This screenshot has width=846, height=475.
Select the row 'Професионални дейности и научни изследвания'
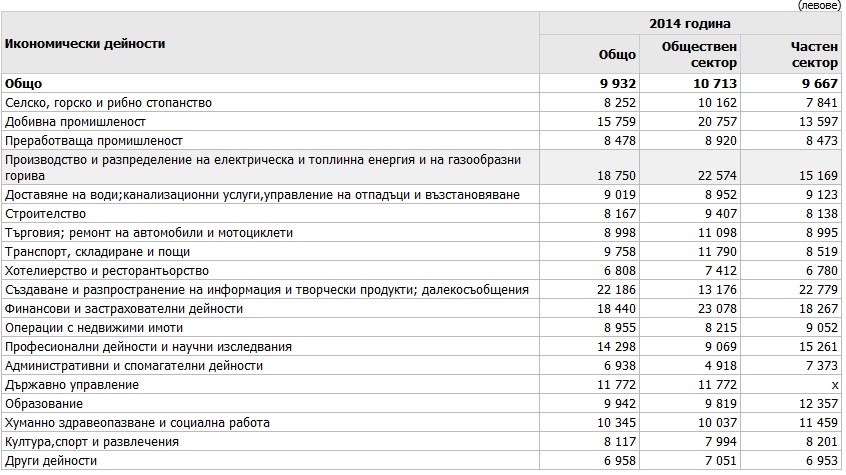point(421,347)
